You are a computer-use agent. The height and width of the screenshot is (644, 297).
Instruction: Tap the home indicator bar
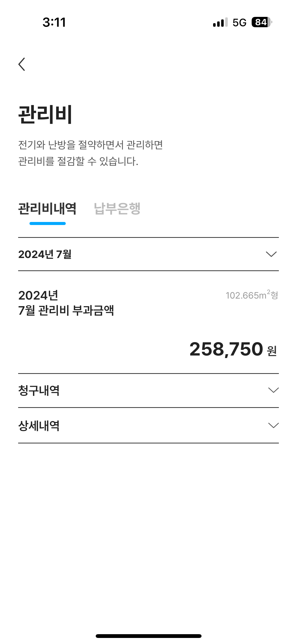(x=148, y=636)
